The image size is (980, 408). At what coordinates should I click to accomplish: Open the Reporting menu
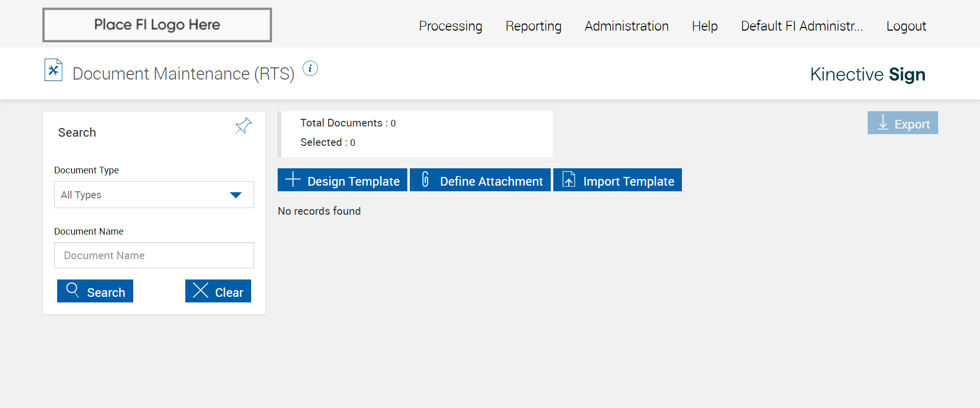pos(533,26)
